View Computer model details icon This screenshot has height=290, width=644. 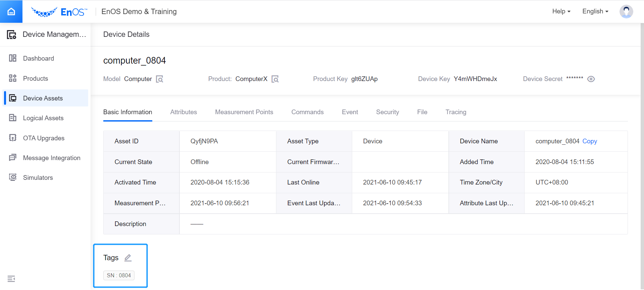click(160, 79)
